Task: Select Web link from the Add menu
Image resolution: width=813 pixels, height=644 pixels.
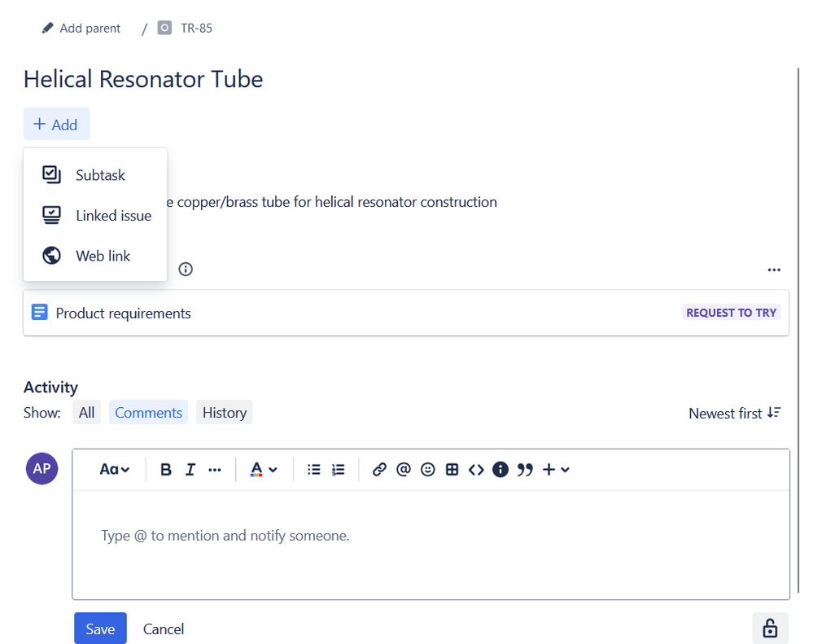Action: 95,256
